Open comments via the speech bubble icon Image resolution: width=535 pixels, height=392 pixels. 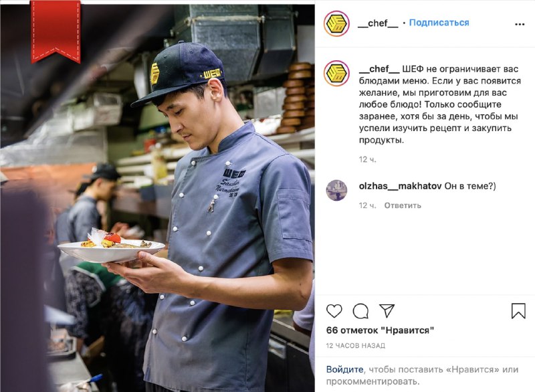(360, 311)
